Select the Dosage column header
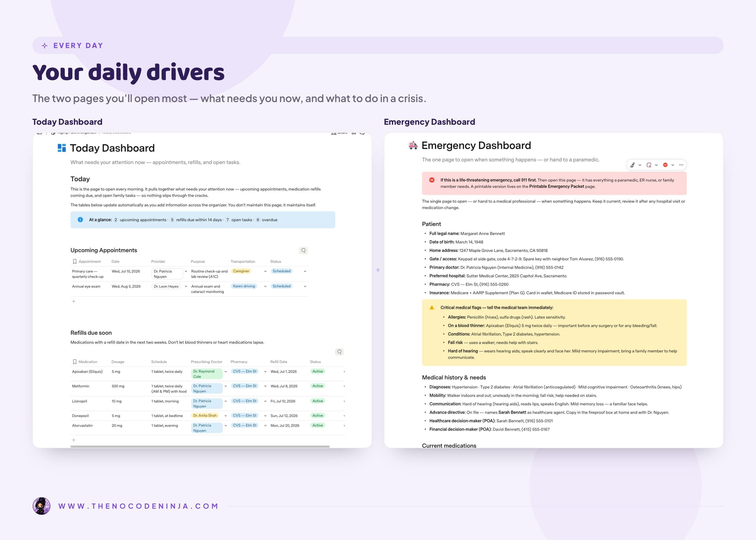 [x=118, y=362]
